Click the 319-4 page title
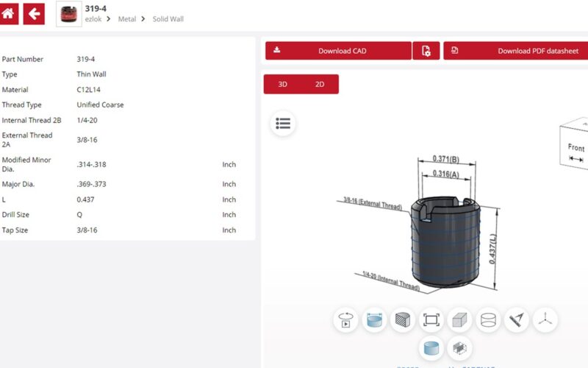Image resolution: width=588 pixels, height=368 pixels. [x=96, y=8]
